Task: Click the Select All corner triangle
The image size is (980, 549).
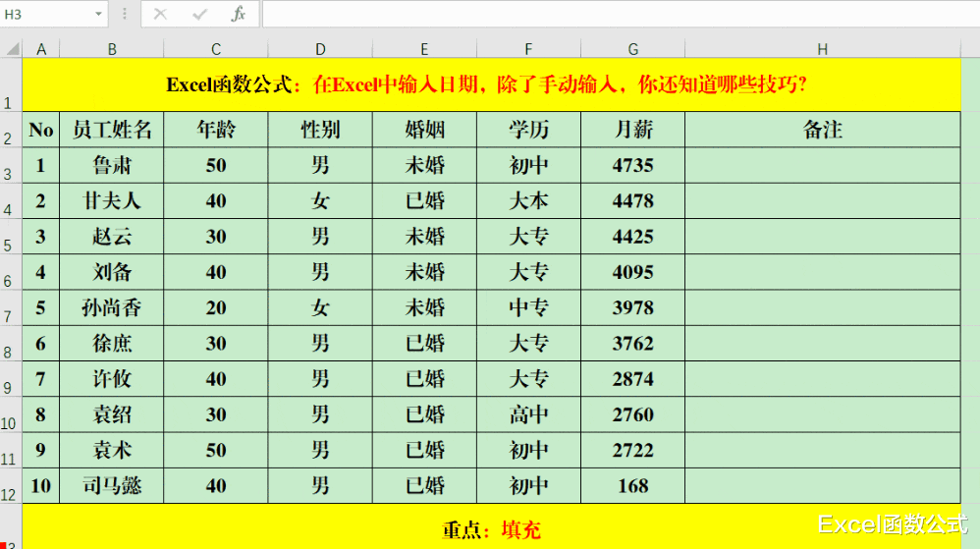Action: click(x=12, y=49)
